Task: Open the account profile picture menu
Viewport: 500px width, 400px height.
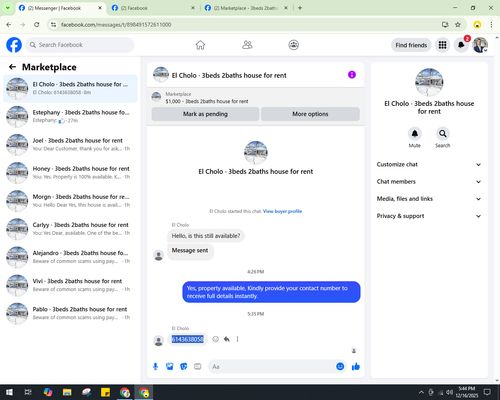Action: (480, 45)
